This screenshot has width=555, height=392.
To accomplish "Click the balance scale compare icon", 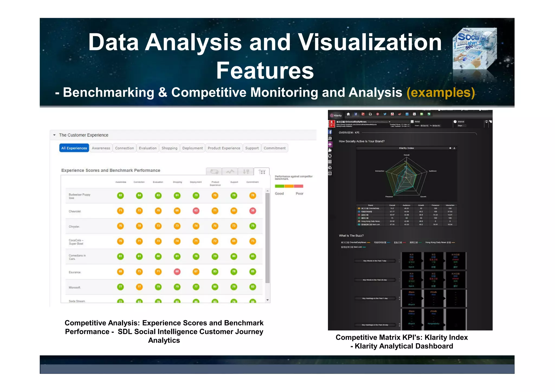I will [x=486, y=122].
